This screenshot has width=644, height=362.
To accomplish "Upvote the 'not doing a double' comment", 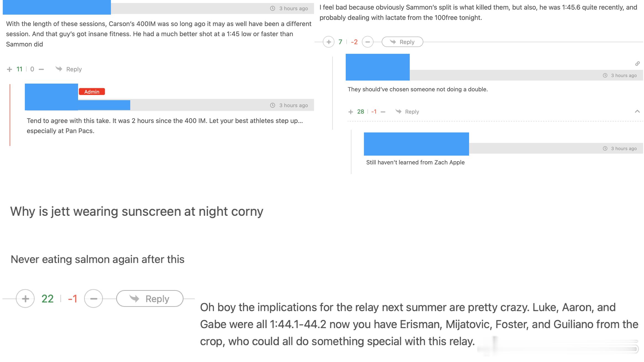I will point(351,112).
